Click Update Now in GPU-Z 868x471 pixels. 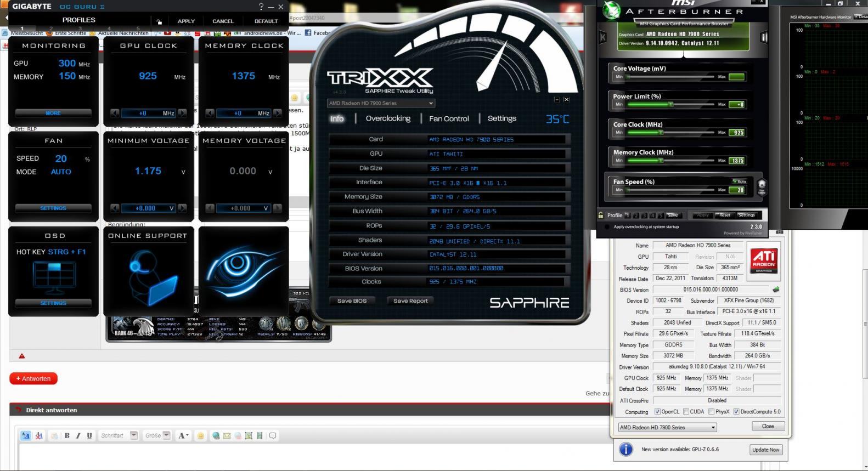[765, 450]
